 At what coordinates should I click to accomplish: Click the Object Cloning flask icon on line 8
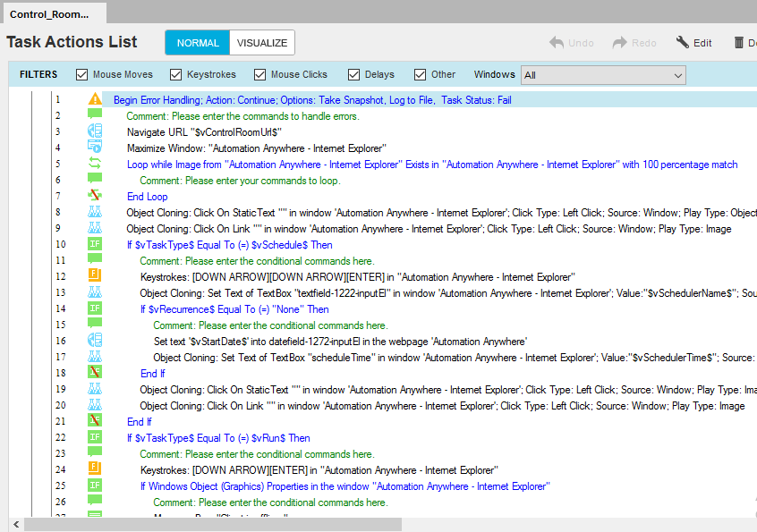(95, 213)
